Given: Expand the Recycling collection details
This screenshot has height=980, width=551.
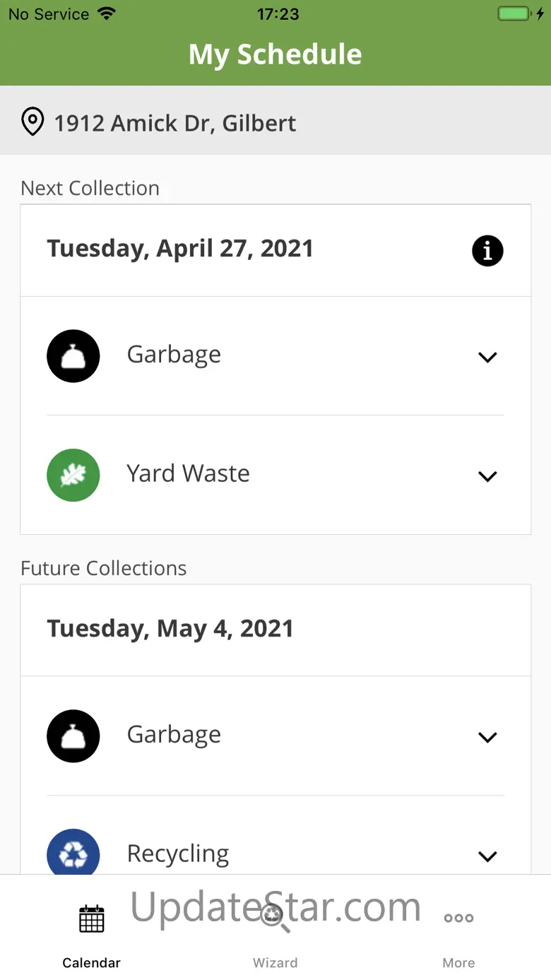Looking at the screenshot, I should click(x=487, y=856).
